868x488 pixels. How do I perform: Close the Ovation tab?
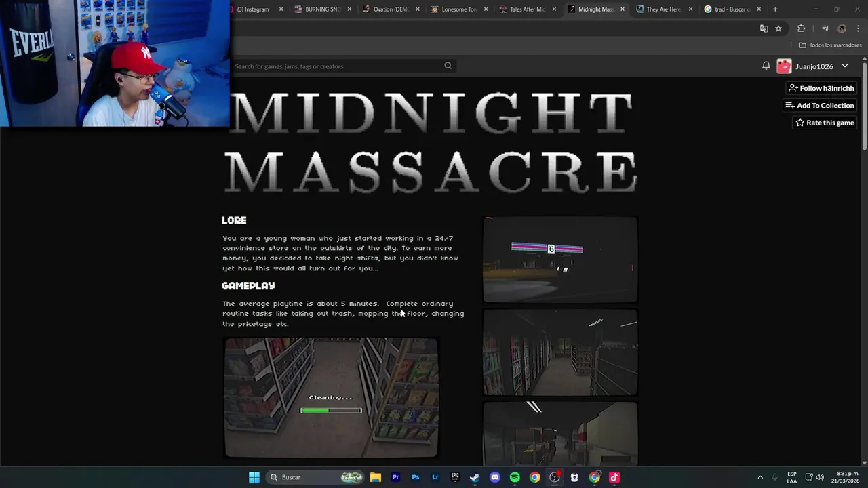pyautogui.click(x=417, y=9)
